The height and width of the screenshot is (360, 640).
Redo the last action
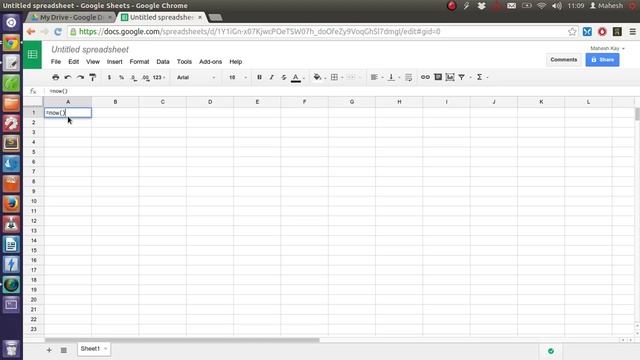[80, 77]
